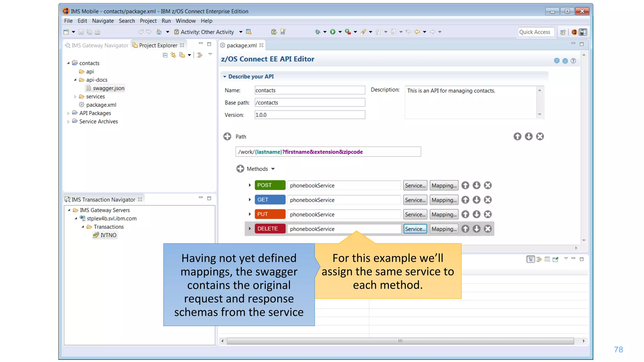644x362 pixels.
Task: Move POST method down
Action: pos(476,185)
